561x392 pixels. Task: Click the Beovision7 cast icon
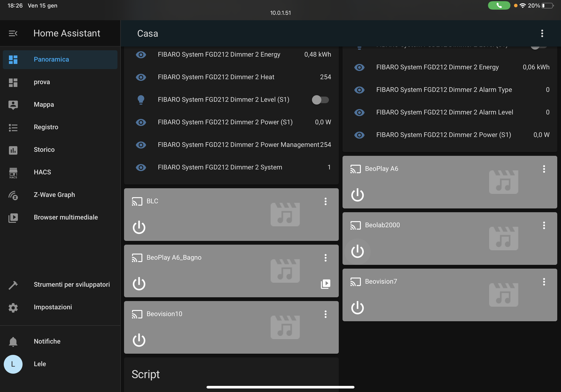click(355, 282)
